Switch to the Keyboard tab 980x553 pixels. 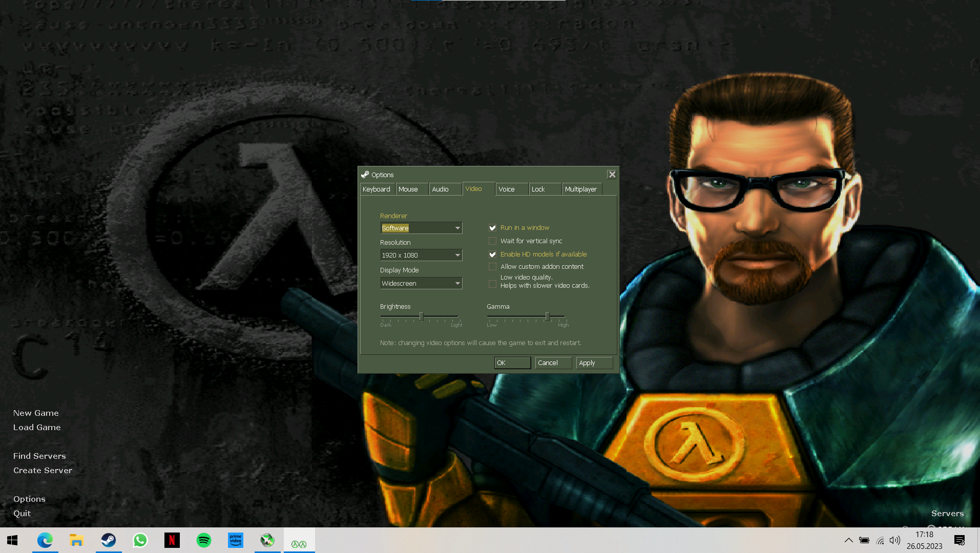coord(377,189)
